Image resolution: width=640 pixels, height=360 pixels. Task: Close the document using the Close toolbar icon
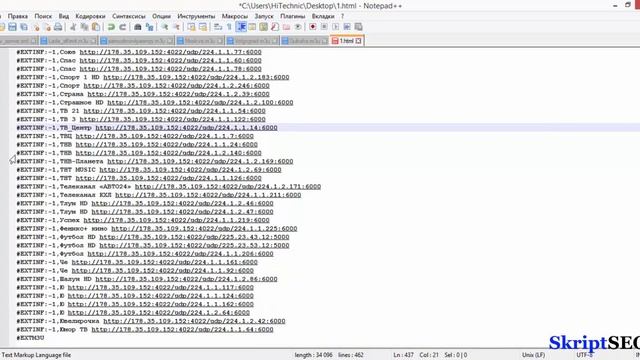(x=37, y=27)
